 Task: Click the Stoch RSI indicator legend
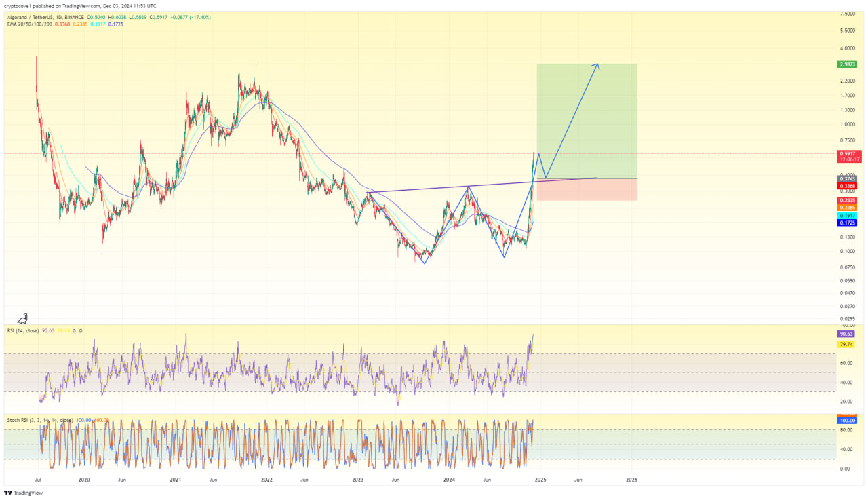[x=40, y=420]
